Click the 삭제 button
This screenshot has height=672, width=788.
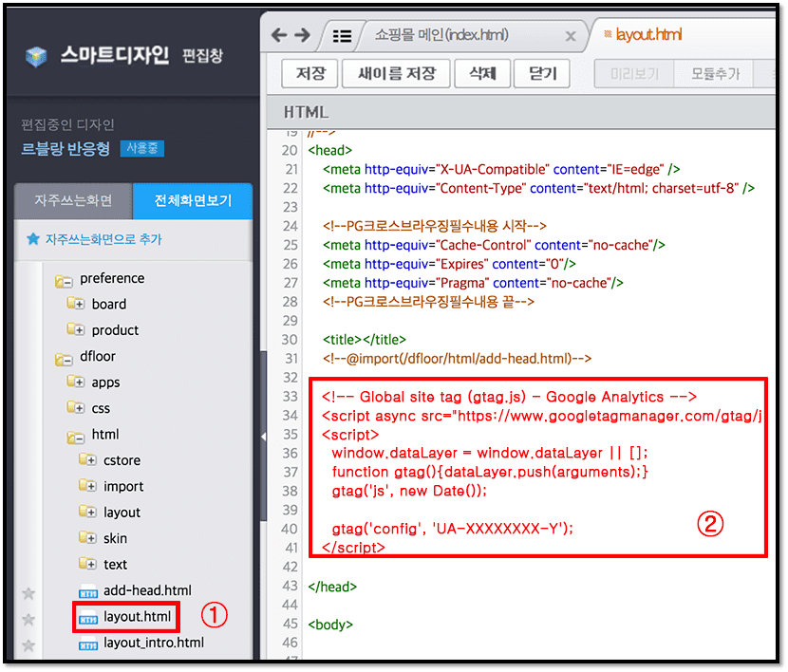coord(483,73)
